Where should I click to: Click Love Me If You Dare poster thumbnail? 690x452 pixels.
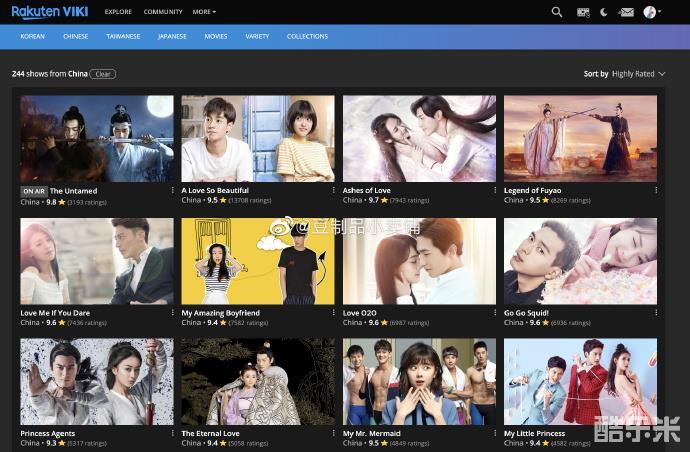(x=97, y=261)
